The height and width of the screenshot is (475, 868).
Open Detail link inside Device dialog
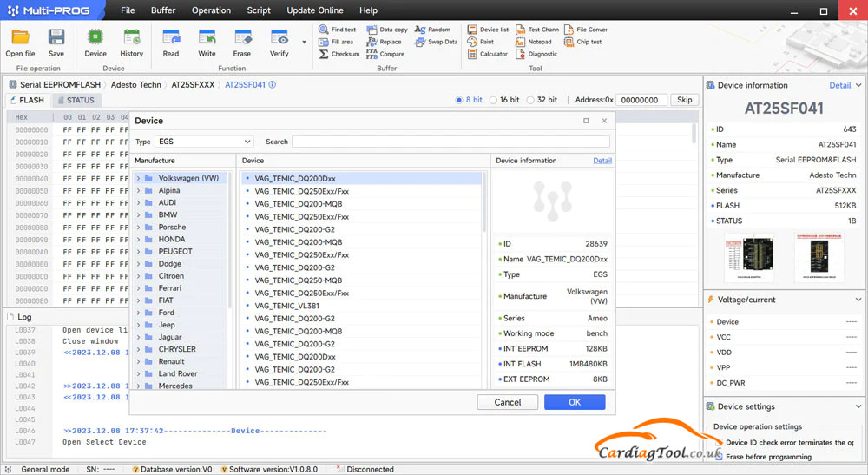[x=602, y=161]
